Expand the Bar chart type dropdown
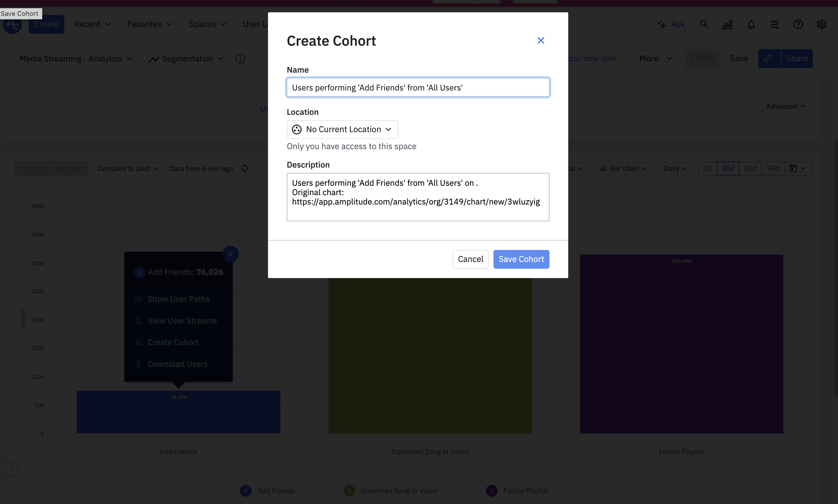This screenshot has height=504, width=838. tap(624, 168)
